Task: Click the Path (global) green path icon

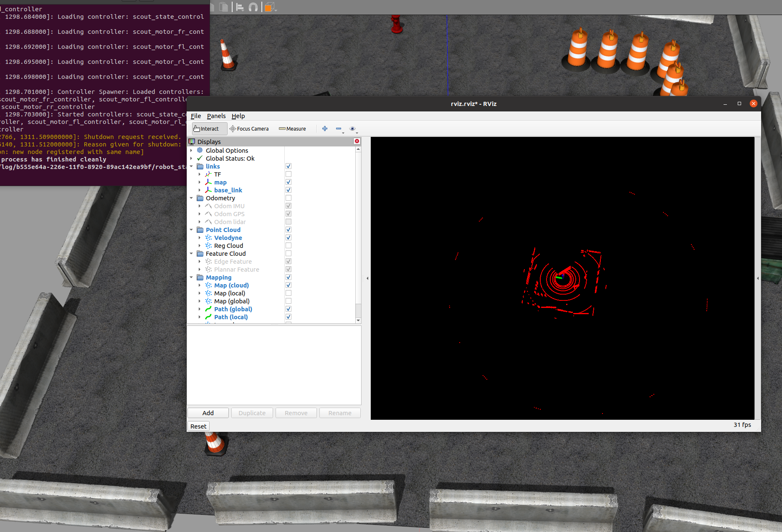Action: tap(208, 309)
